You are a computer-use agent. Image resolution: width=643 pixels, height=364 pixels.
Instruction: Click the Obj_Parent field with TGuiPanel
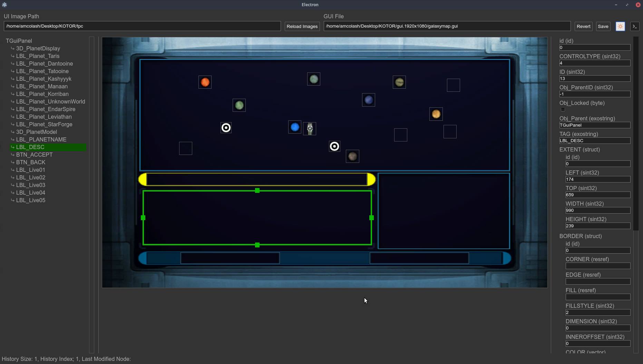pos(595,125)
